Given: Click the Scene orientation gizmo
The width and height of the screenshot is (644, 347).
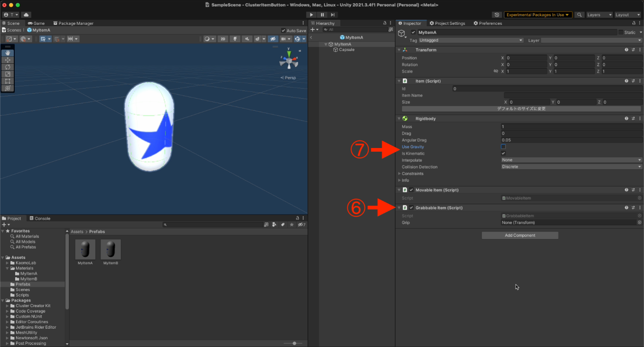Looking at the screenshot, I should 289,60.
